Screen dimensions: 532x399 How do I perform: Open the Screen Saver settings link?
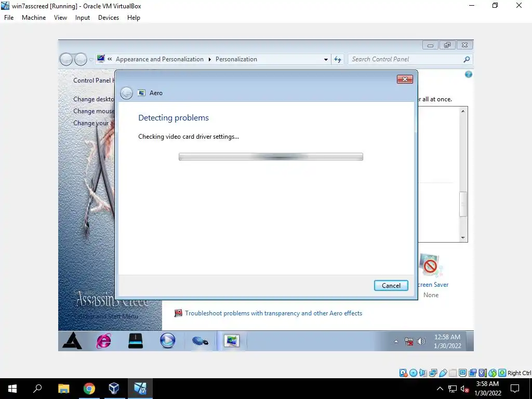[433, 285]
